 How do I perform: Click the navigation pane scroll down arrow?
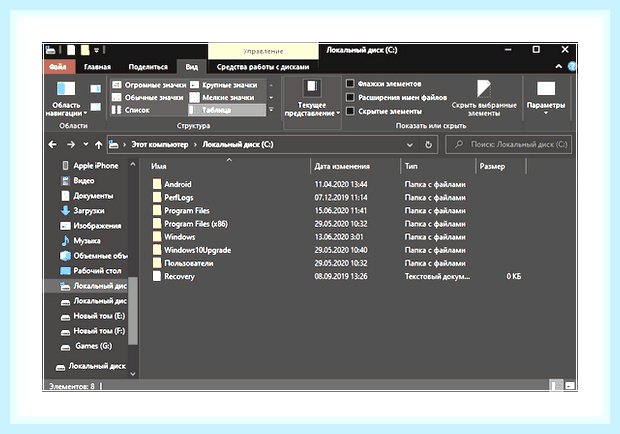coord(133,374)
